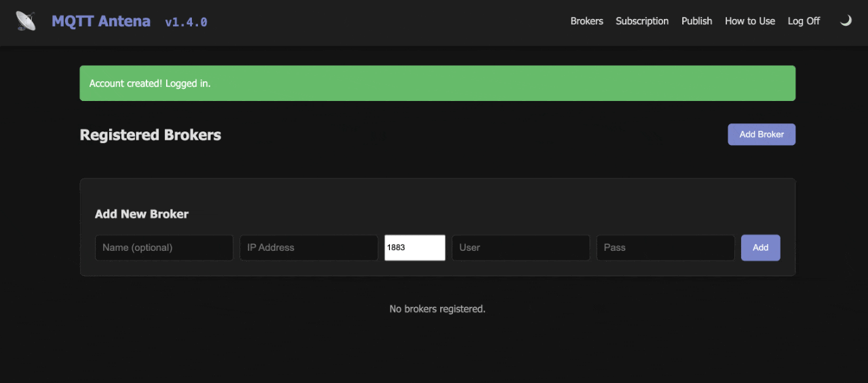Focus the Name (optional) input field
The image size is (868, 383).
coord(164,247)
